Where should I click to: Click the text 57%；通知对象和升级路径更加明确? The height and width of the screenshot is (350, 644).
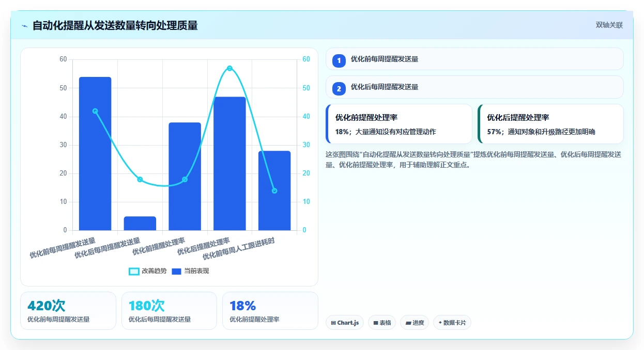click(541, 132)
